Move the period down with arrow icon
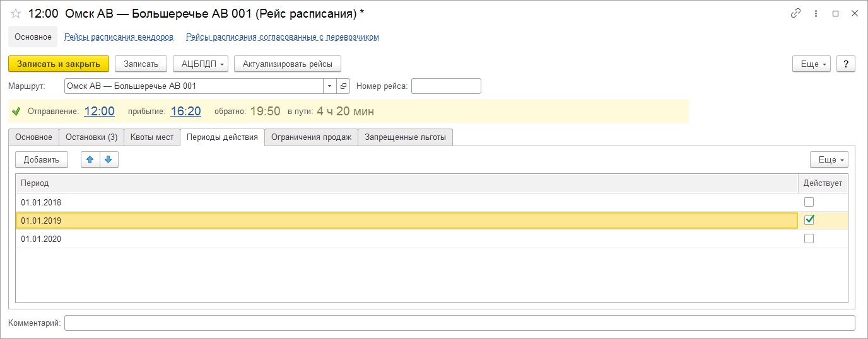This screenshot has width=868, height=339. coord(108,160)
